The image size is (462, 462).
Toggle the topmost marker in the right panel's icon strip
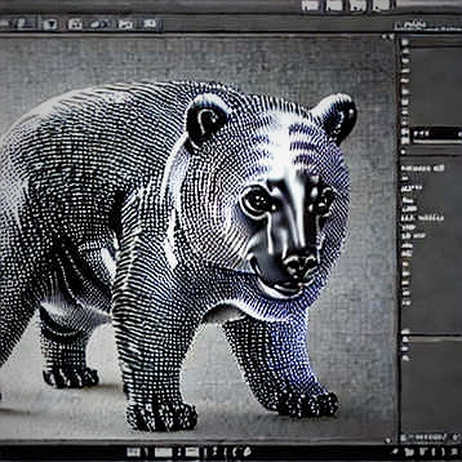(405, 42)
